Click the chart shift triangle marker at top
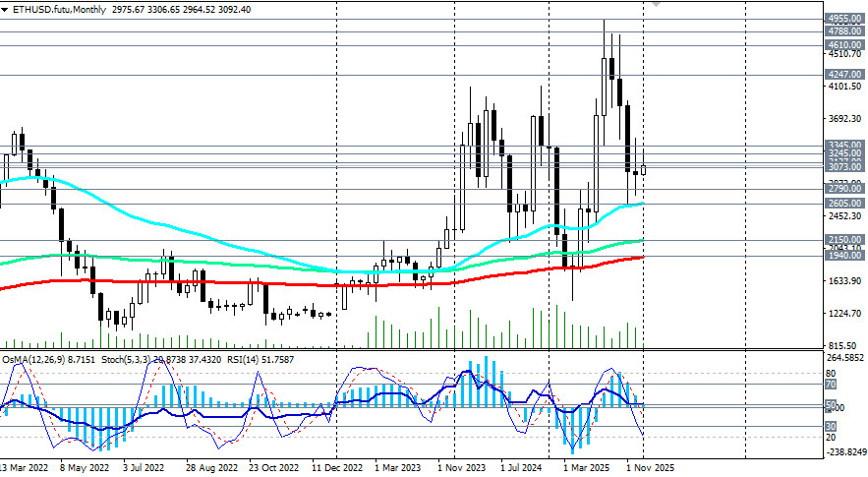868x477 pixels. pos(657,4)
